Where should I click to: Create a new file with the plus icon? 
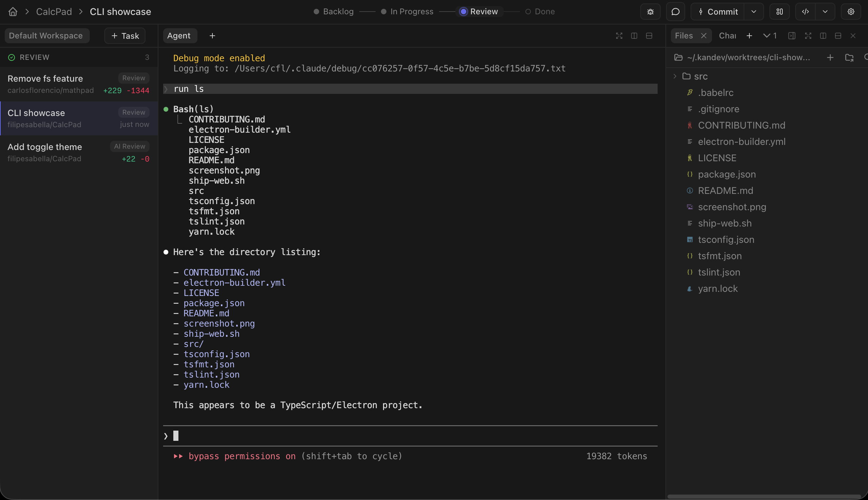point(830,57)
